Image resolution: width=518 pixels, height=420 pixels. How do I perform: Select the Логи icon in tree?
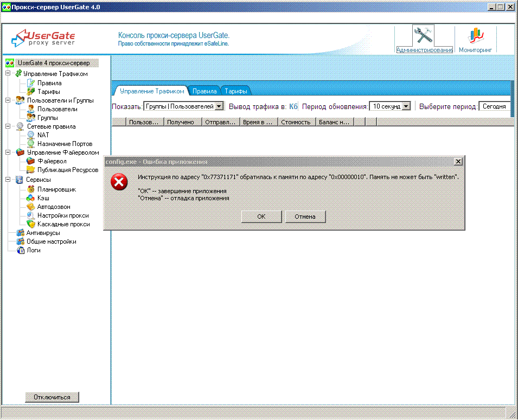(x=21, y=250)
